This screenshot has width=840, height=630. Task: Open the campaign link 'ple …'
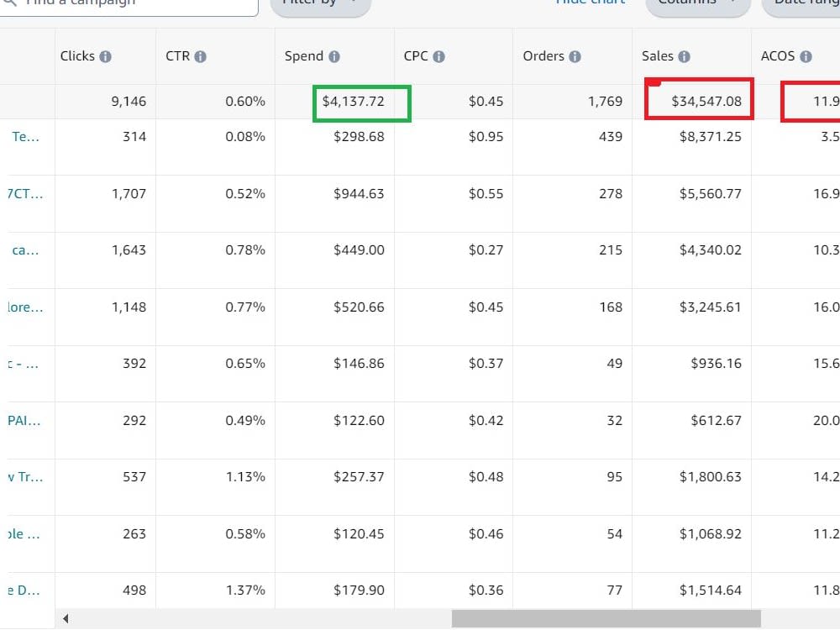pos(24,534)
